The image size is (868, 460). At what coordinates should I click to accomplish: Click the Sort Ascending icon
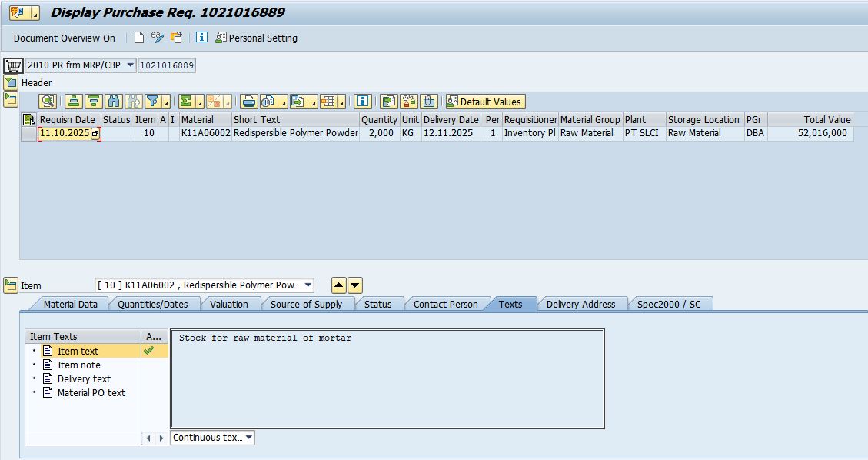73,102
